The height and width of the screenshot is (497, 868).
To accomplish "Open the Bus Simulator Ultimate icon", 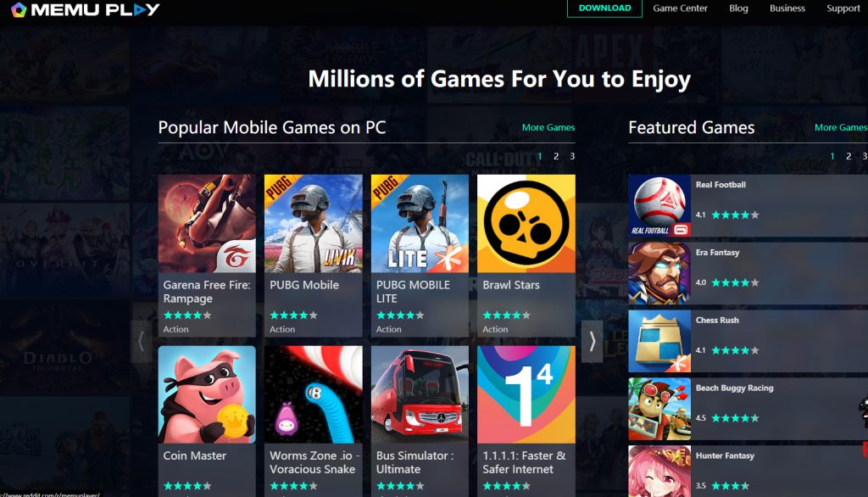I will click(x=420, y=394).
